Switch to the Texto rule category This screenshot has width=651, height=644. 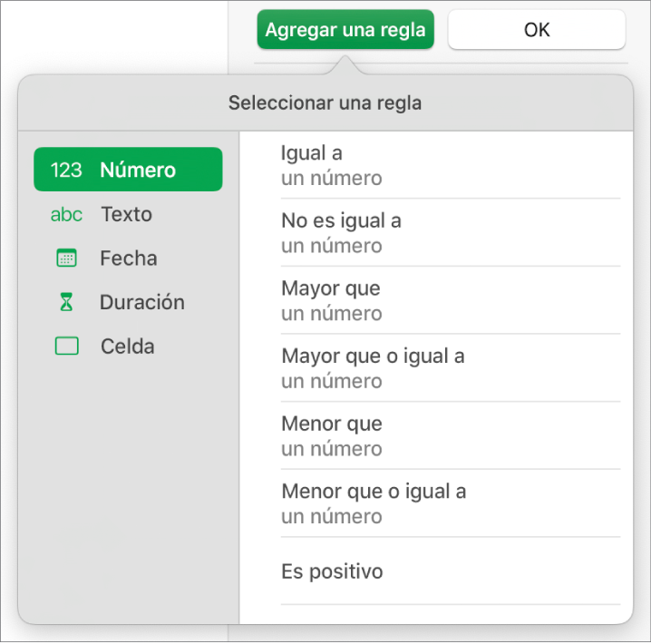[126, 215]
